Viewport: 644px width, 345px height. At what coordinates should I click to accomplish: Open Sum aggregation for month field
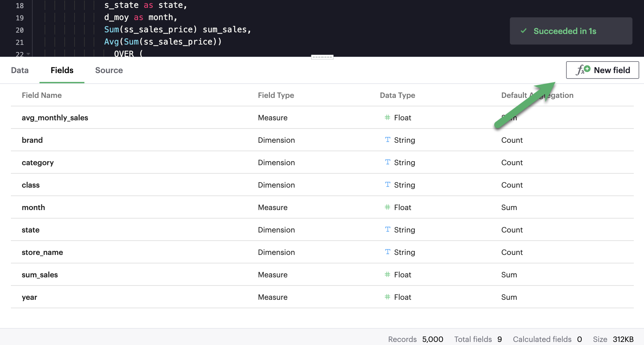(x=509, y=207)
